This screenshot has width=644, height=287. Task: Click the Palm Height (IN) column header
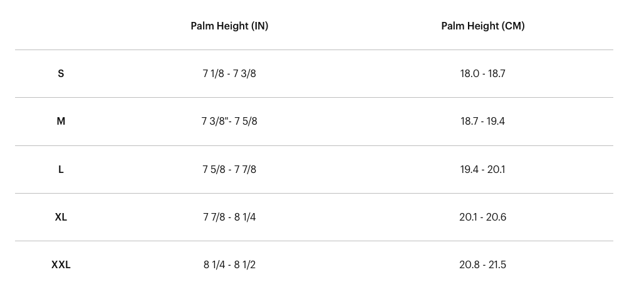pos(229,26)
